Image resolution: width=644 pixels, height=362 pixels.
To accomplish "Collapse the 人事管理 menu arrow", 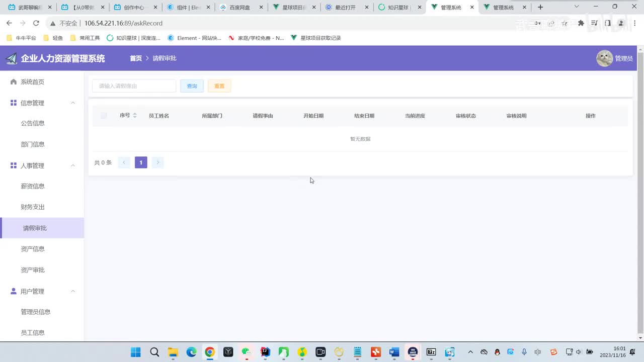I will pos(72,165).
